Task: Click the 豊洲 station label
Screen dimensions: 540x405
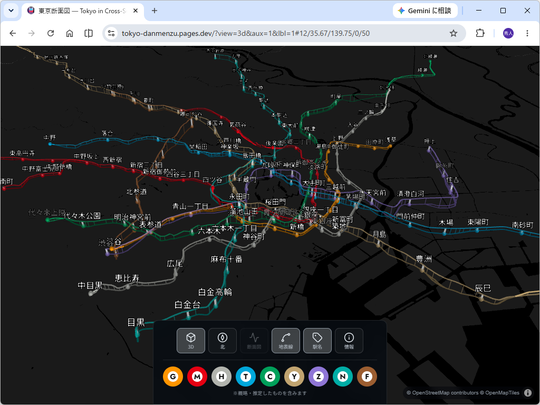Action: coord(424,259)
